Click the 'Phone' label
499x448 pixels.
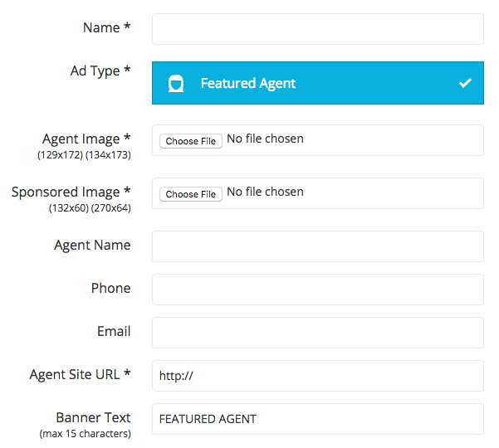tap(111, 288)
